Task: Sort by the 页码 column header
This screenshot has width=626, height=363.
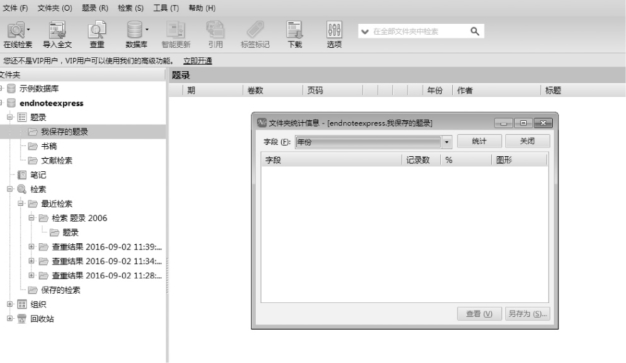Action: coord(333,90)
